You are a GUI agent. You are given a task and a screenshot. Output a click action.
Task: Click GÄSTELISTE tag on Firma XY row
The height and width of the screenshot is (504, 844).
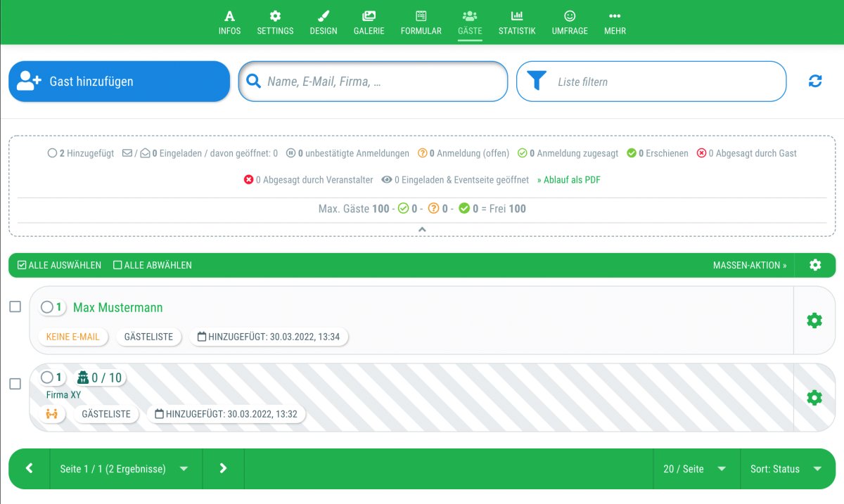106,414
